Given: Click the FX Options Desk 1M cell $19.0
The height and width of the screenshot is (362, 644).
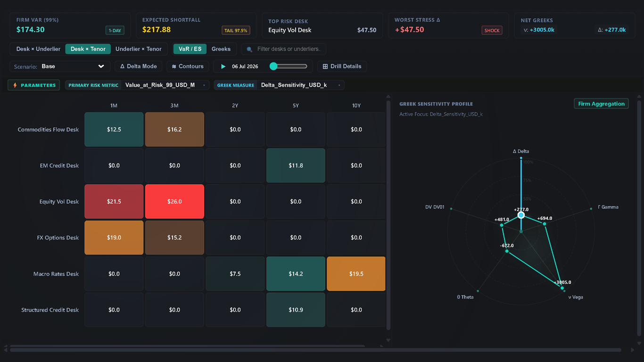Looking at the screenshot, I should click(x=114, y=238).
